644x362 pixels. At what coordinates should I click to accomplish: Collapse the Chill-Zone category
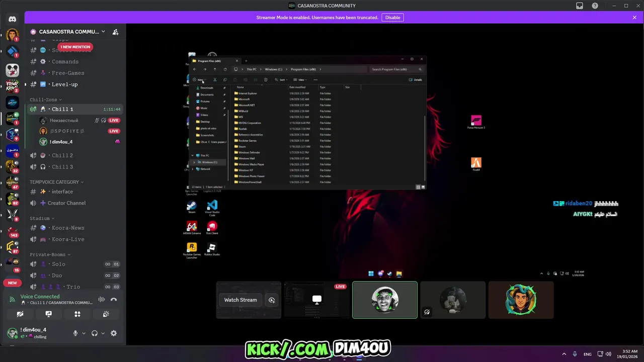pyautogui.click(x=46, y=100)
